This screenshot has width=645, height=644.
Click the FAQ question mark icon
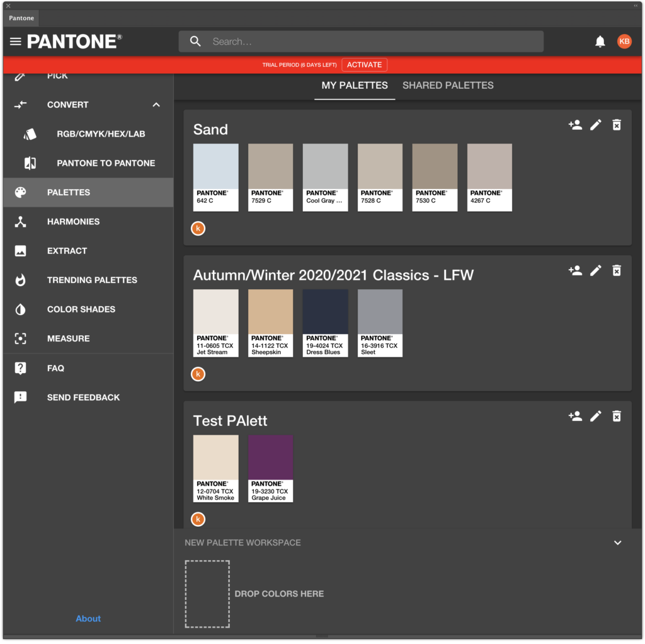21,368
